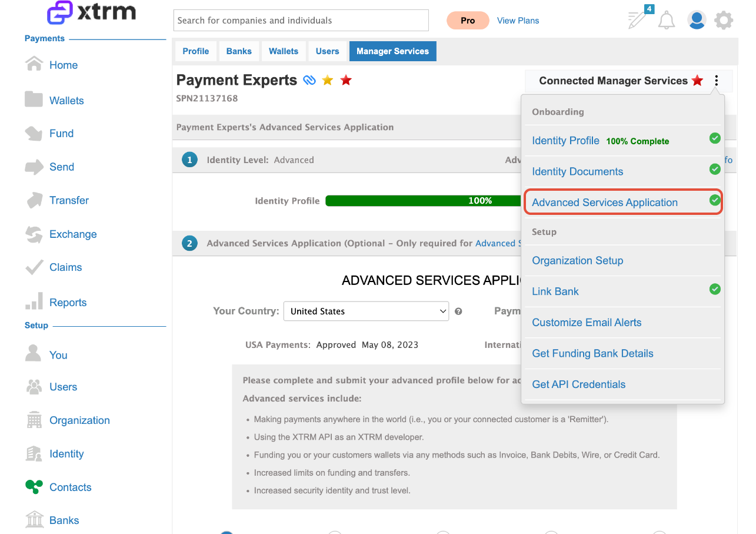The width and height of the screenshot is (756, 534).
Task: Open notifications bell icon
Action: click(667, 21)
